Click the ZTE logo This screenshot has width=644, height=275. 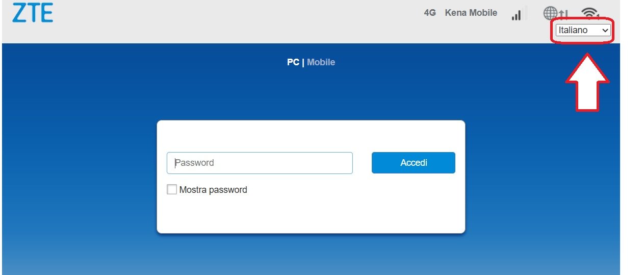(x=33, y=13)
